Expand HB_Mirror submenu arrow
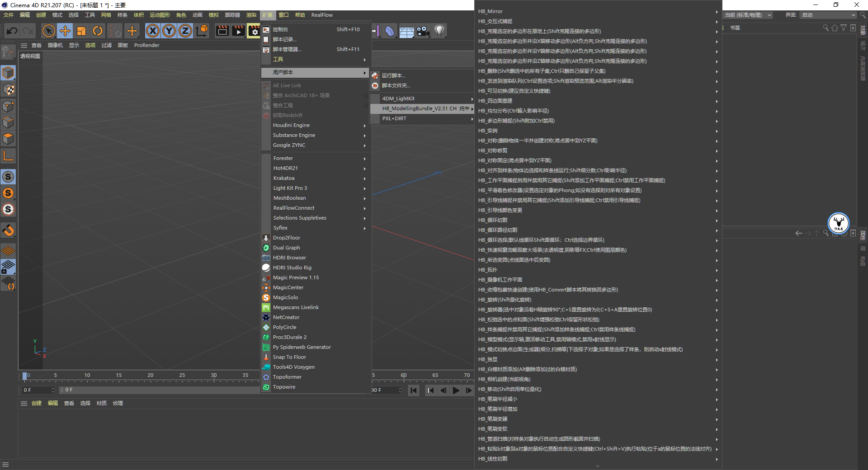This screenshot has width=868, height=470. point(717,11)
